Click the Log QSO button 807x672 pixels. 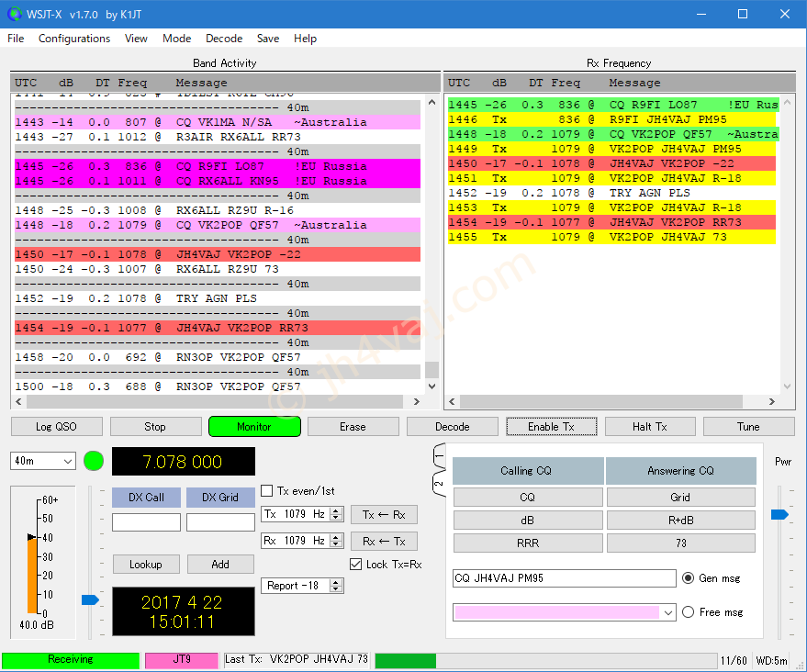click(x=57, y=427)
